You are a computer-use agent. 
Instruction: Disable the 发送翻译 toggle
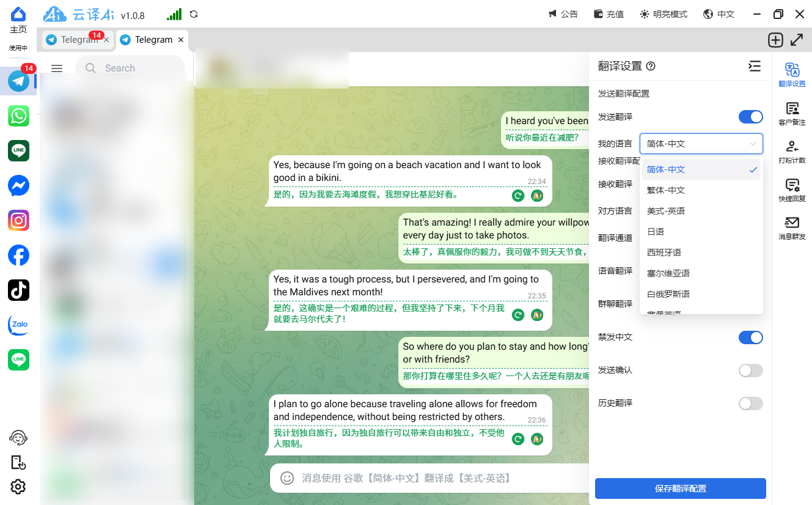[750, 117]
